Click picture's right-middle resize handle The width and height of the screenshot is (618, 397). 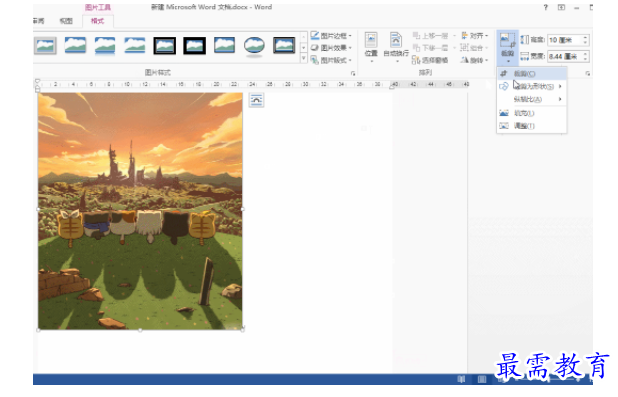coord(242,209)
